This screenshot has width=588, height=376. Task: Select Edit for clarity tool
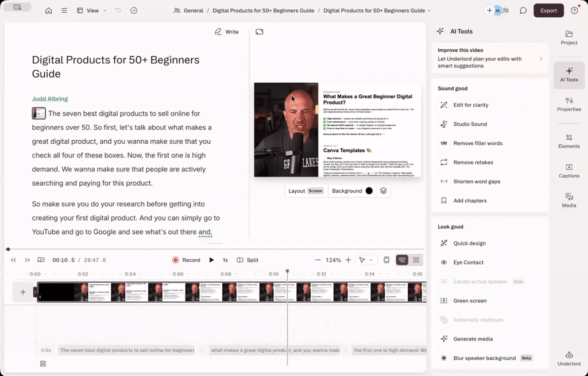tap(471, 105)
